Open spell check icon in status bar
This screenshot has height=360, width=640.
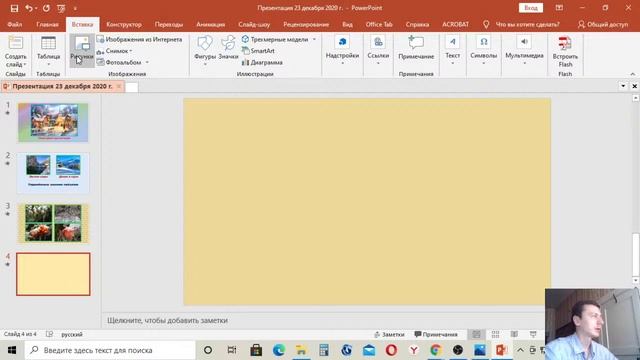click(x=49, y=334)
